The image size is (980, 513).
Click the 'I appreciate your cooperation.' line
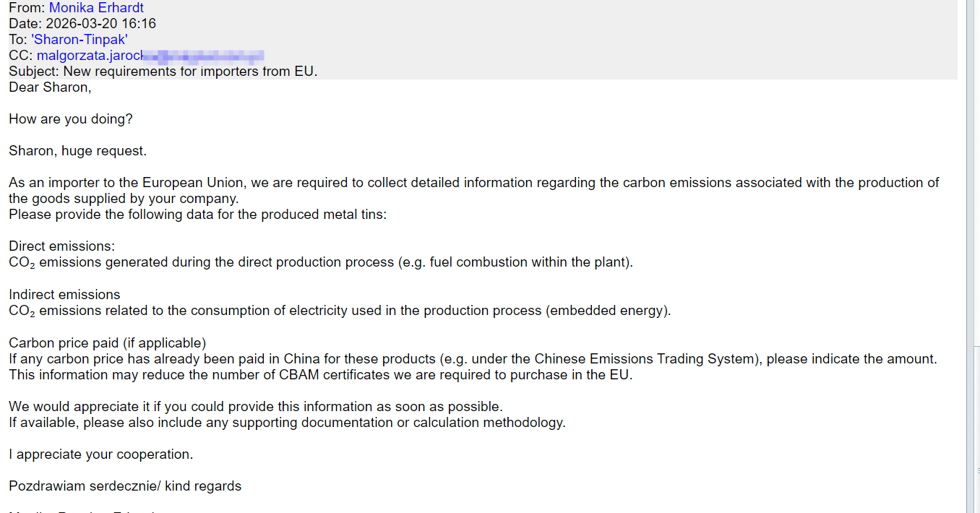click(x=100, y=454)
